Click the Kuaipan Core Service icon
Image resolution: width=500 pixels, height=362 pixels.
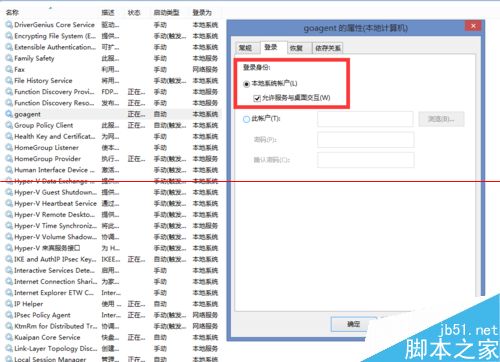(x=9, y=337)
